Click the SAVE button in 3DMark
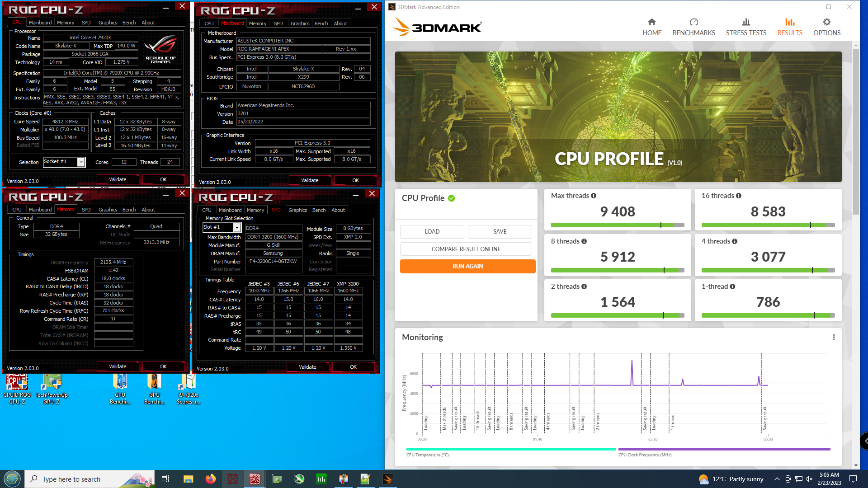 (x=500, y=231)
